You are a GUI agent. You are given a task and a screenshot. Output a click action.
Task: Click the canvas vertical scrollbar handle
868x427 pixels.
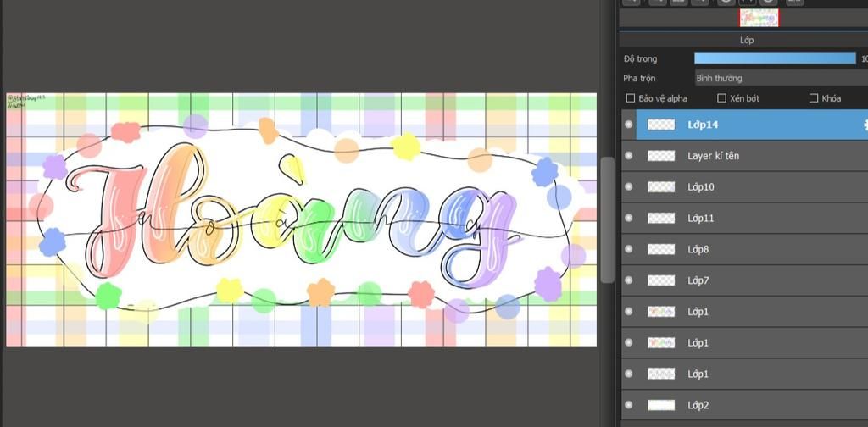(607, 219)
